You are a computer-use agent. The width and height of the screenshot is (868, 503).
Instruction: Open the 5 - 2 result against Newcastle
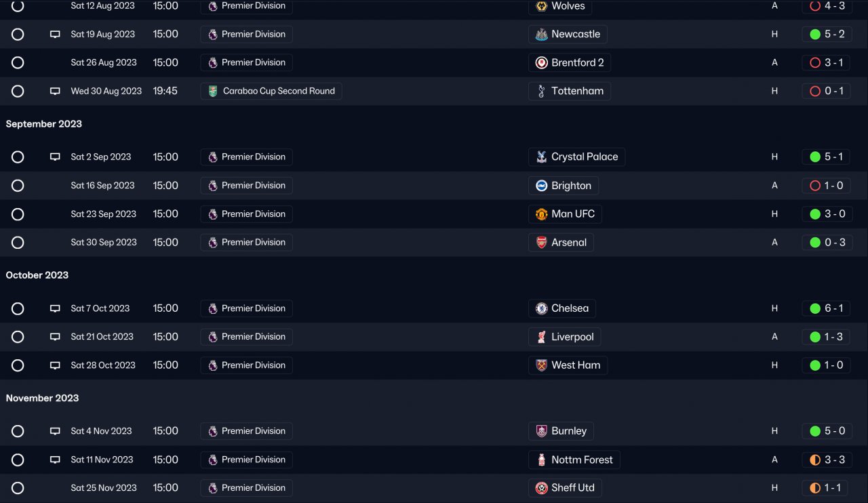pos(827,35)
